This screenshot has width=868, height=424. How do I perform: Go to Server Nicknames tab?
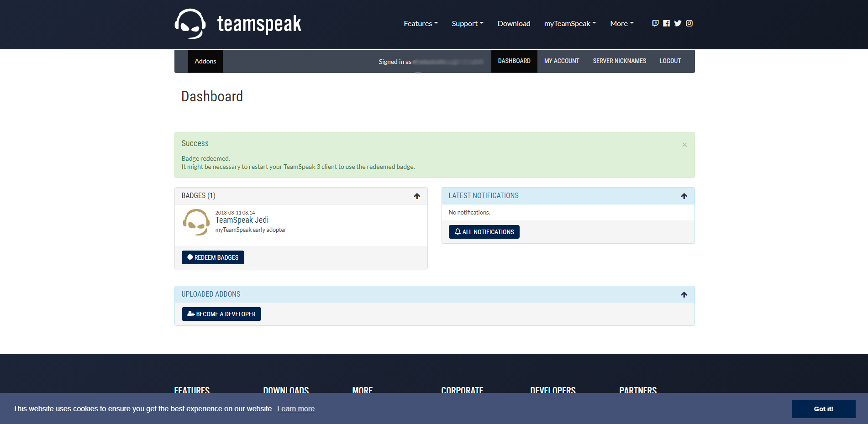point(619,61)
